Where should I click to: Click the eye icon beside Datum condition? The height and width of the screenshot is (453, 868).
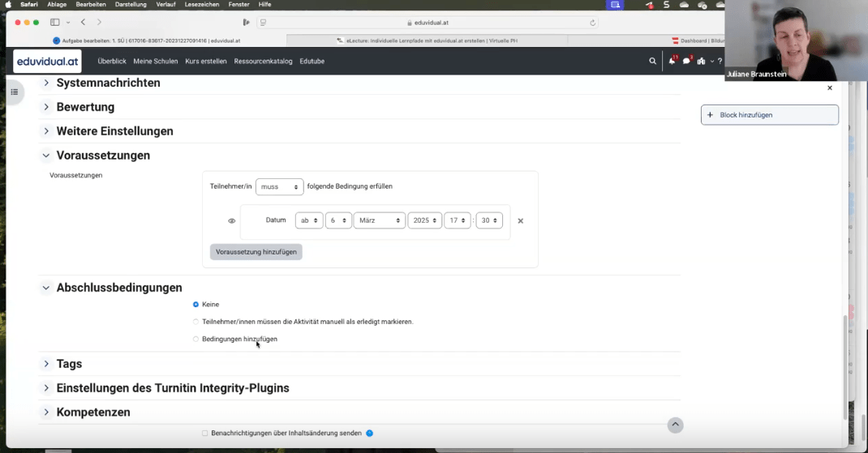[231, 220]
